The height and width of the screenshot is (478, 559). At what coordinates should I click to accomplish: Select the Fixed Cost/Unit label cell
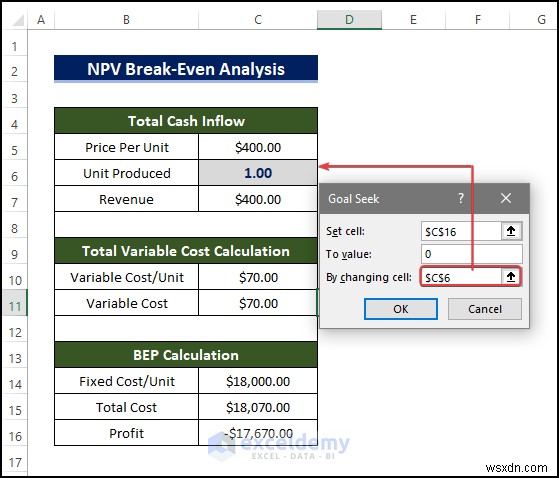(x=127, y=381)
